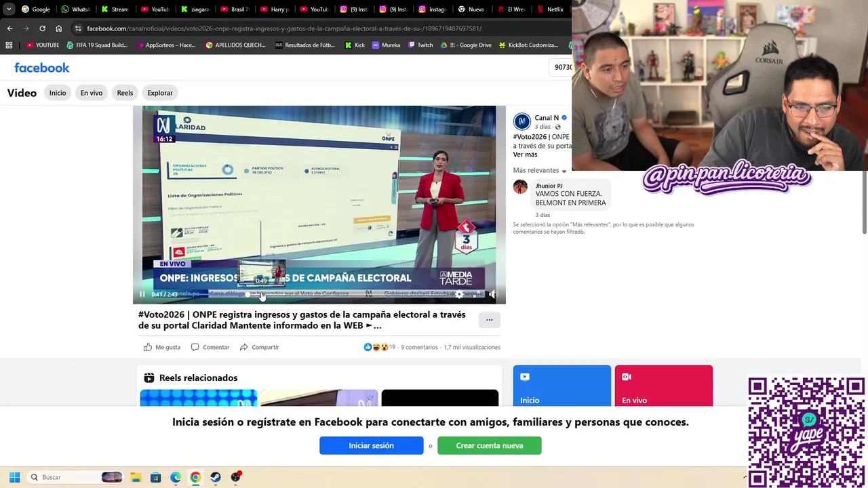Image resolution: width=868 pixels, height=488 pixels.
Task: Open File Explorer from taskbar
Action: click(x=136, y=477)
